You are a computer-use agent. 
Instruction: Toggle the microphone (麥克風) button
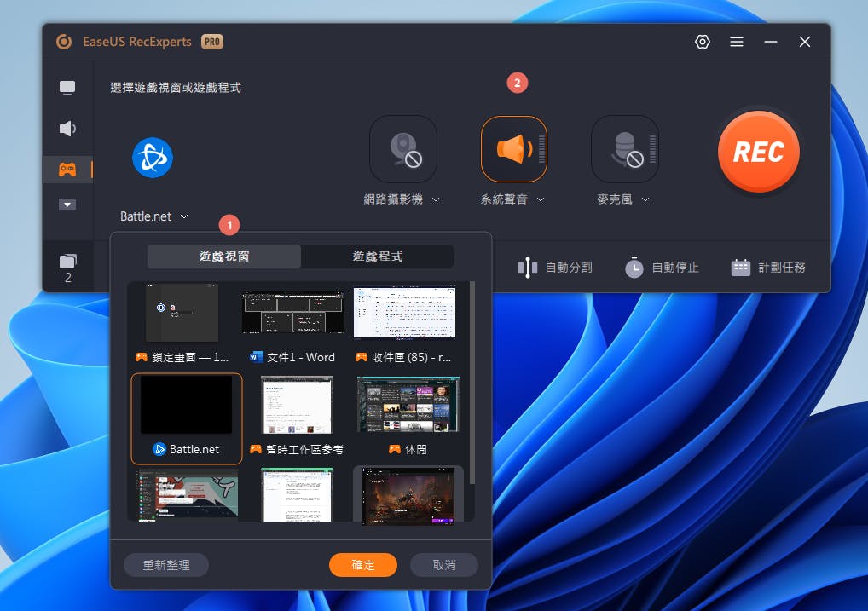point(624,149)
